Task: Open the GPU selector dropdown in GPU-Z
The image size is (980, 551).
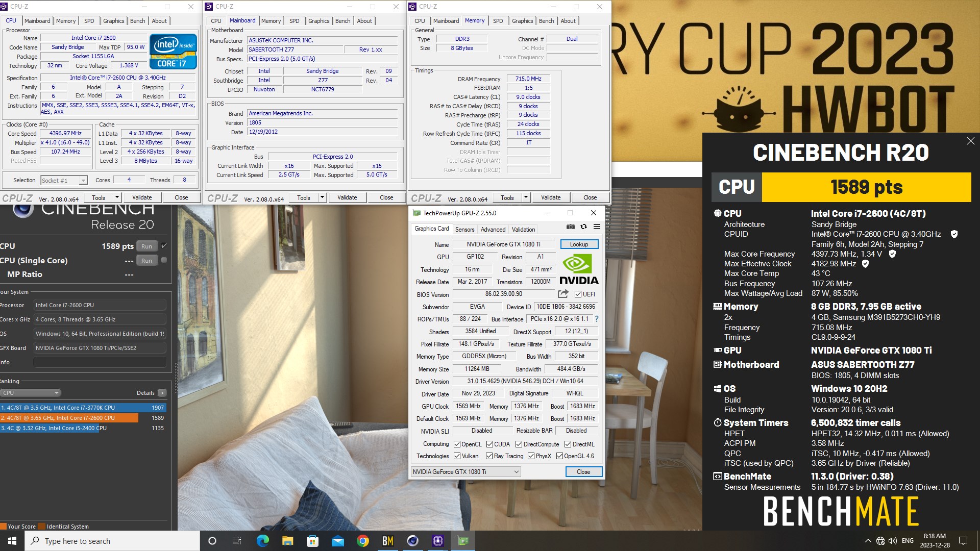Action: (465, 472)
